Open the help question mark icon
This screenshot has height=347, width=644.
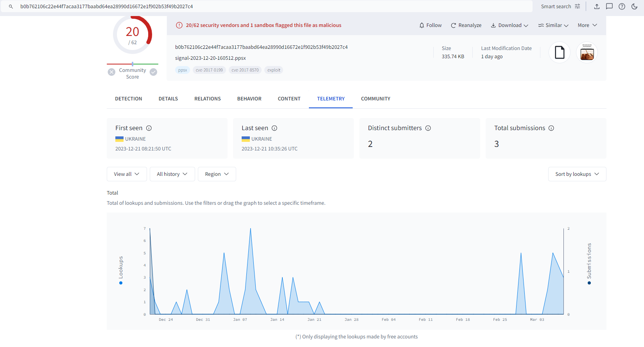pyautogui.click(x=622, y=7)
